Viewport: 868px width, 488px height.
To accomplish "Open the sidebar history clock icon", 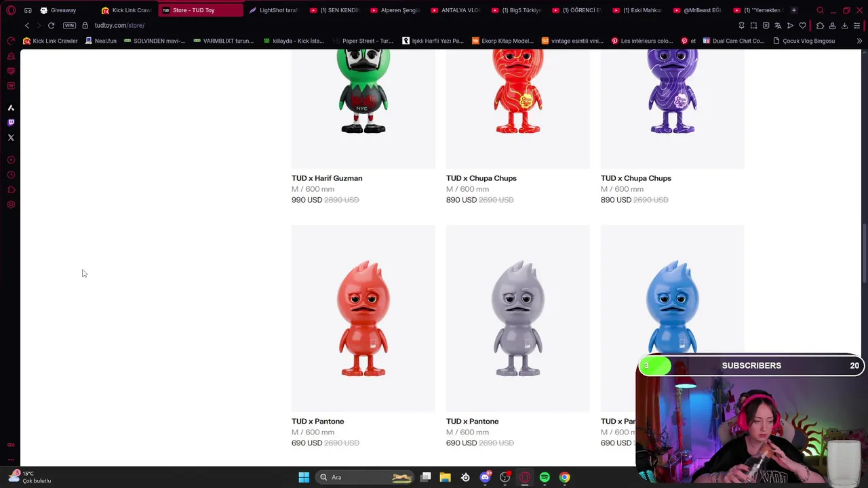I will pyautogui.click(x=11, y=175).
